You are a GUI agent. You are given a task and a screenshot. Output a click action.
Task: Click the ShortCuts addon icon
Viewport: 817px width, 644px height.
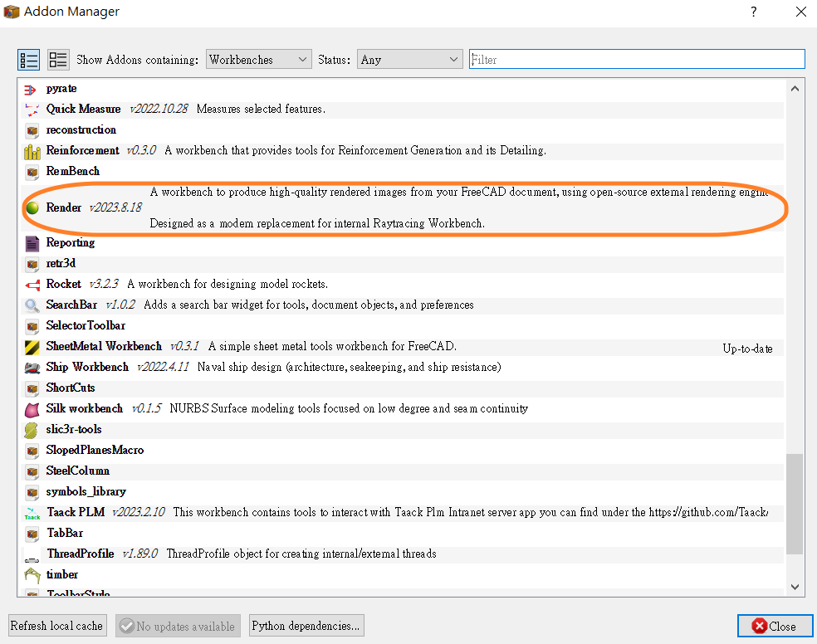click(32, 389)
